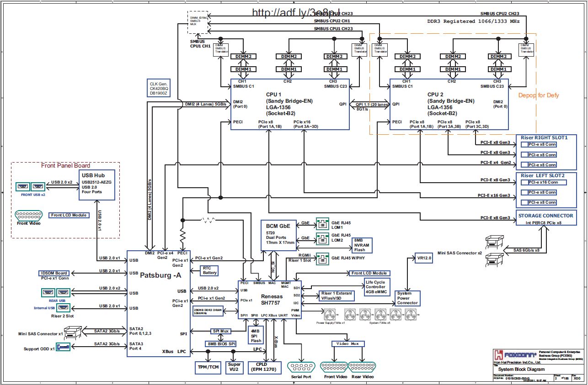588x385 pixels.
Task: Click the right REAR USB port icon
Action: [63, 292]
